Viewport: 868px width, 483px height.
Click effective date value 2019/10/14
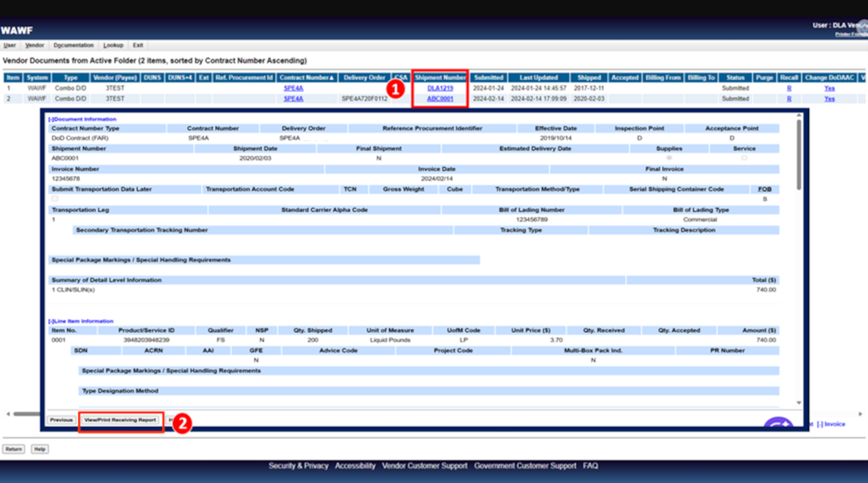click(556, 138)
